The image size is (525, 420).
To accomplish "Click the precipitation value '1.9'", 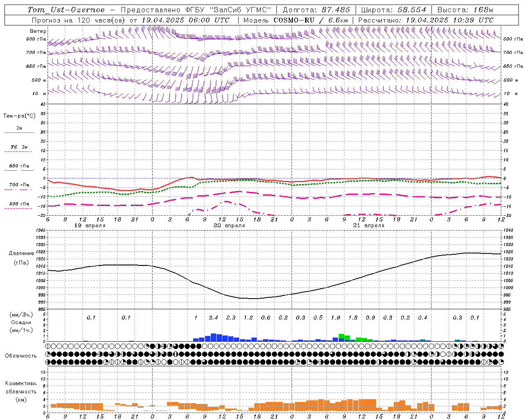I will pyautogui.click(x=336, y=318).
